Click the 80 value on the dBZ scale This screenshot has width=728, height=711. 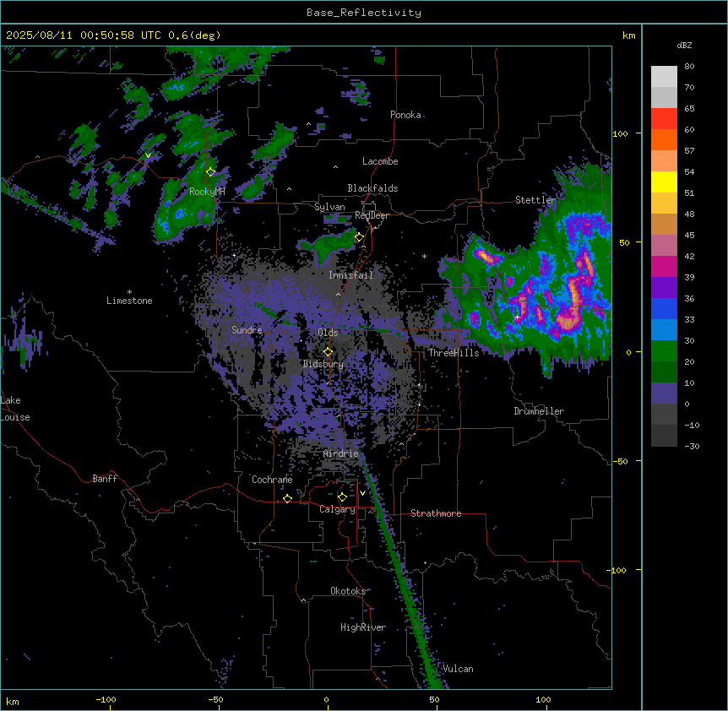click(689, 67)
